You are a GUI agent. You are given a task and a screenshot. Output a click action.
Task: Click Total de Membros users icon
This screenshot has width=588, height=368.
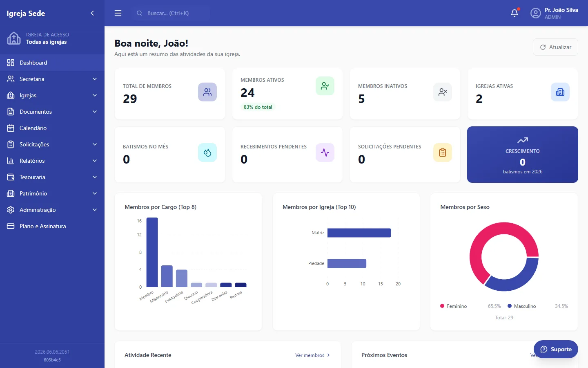tap(207, 92)
